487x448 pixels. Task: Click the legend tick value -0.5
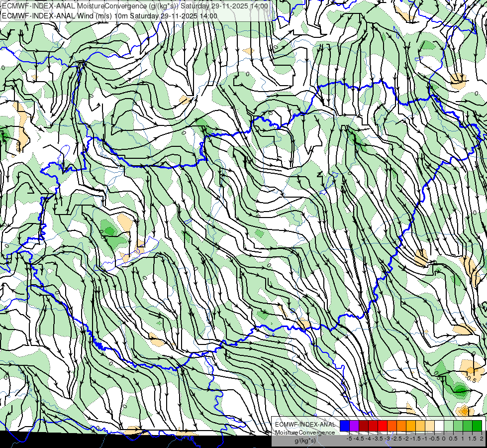pos(434,439)
